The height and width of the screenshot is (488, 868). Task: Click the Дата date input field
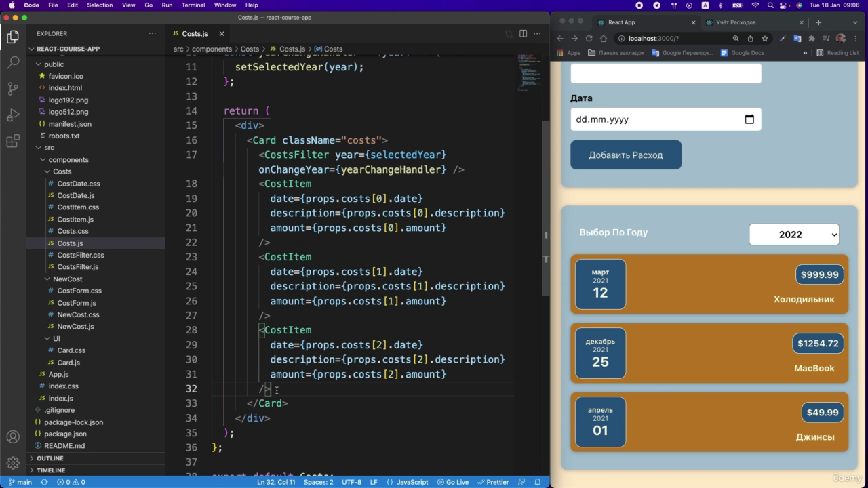[666, 119]
